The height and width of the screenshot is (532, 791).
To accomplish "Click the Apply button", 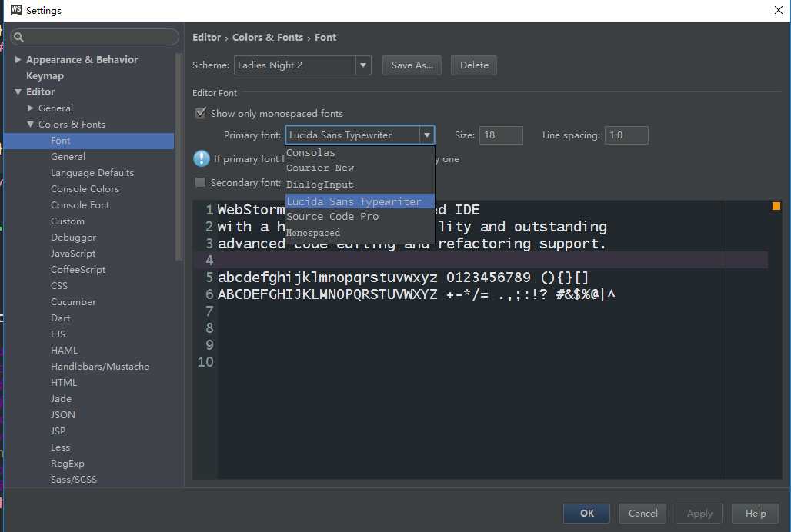I will [699, 513].
